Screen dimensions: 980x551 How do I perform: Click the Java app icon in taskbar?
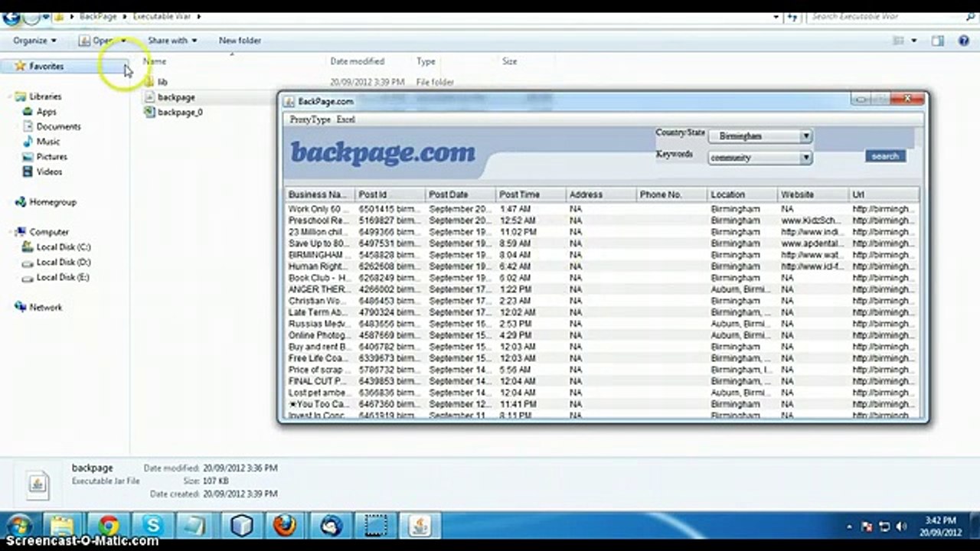[420, 525]
